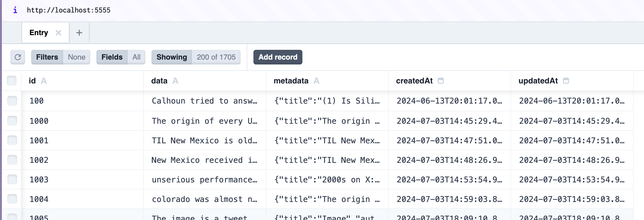The image size is (644, 220).
Task: Tick the checkbox for row 1004
Action: [12, 199]
